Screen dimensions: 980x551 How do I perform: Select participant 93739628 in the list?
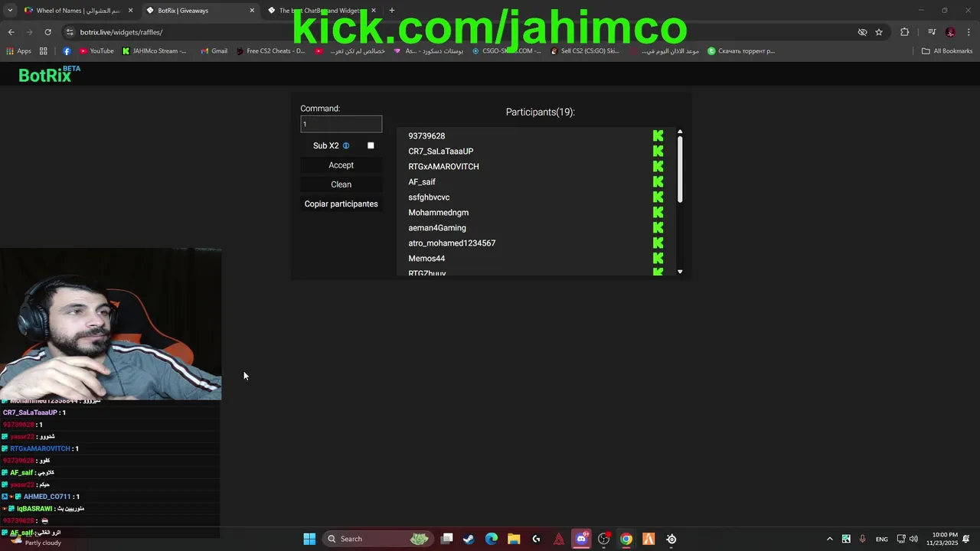click(426, 136)
